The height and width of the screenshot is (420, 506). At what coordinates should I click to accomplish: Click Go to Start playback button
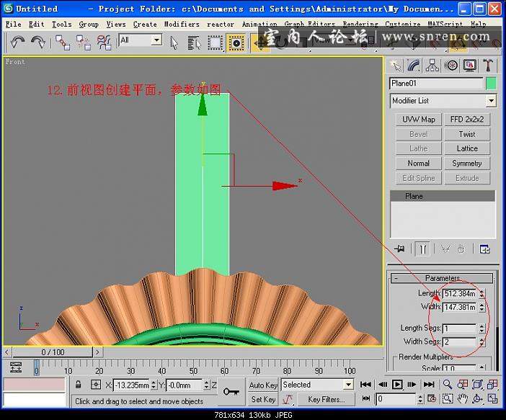(365, 385)
